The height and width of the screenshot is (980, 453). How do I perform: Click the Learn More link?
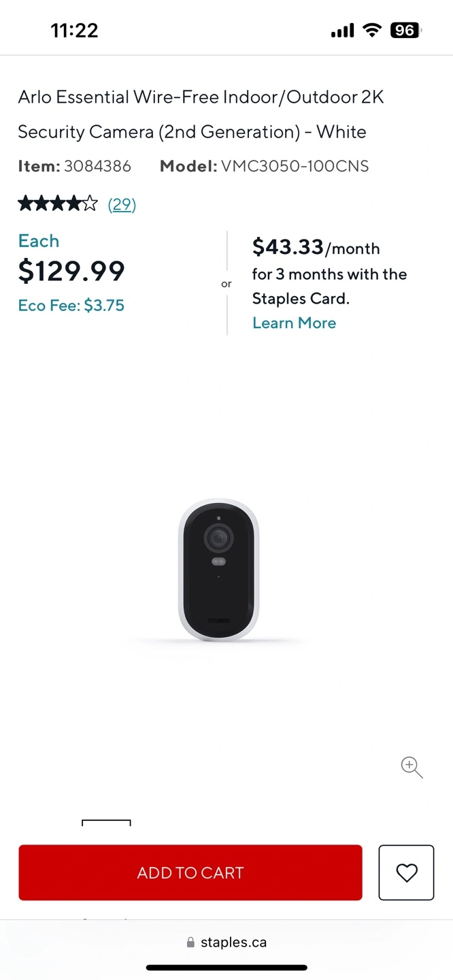[x=294, y=323]
